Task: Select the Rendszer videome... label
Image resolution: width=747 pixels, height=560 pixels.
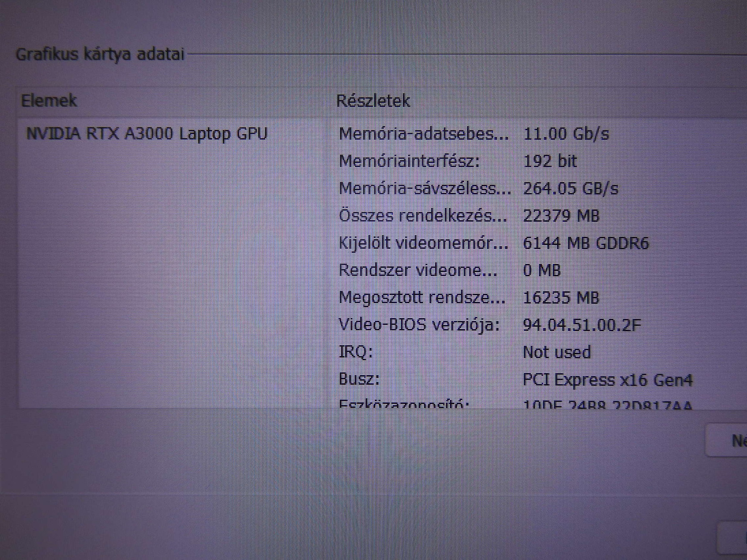Action: tap(418, 270)
